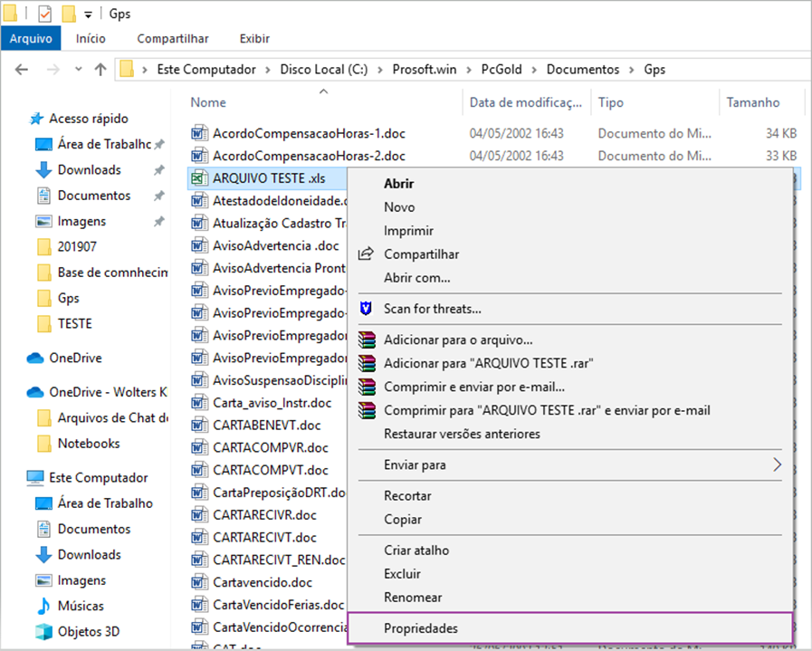812x651 pixels.
Task: Expand the Enviar para submenu arrow
Action: (x=777, y=464)
